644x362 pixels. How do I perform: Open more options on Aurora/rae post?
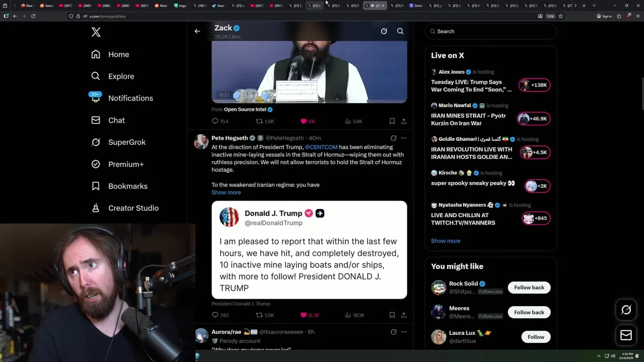click(x=404, y=332)
